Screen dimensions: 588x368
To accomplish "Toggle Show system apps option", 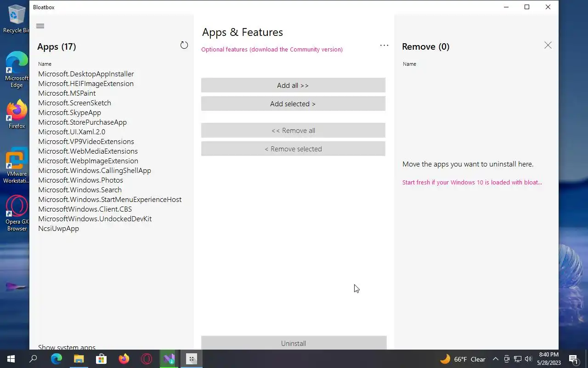I will coord(67,347).
